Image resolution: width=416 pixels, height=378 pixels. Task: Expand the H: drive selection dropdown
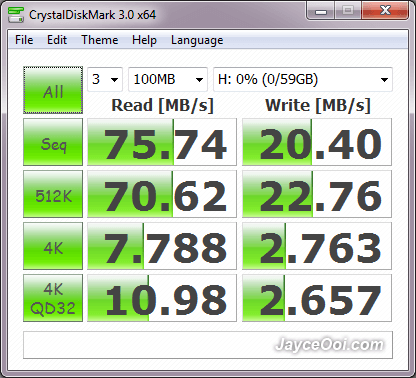tap(303, 79)
